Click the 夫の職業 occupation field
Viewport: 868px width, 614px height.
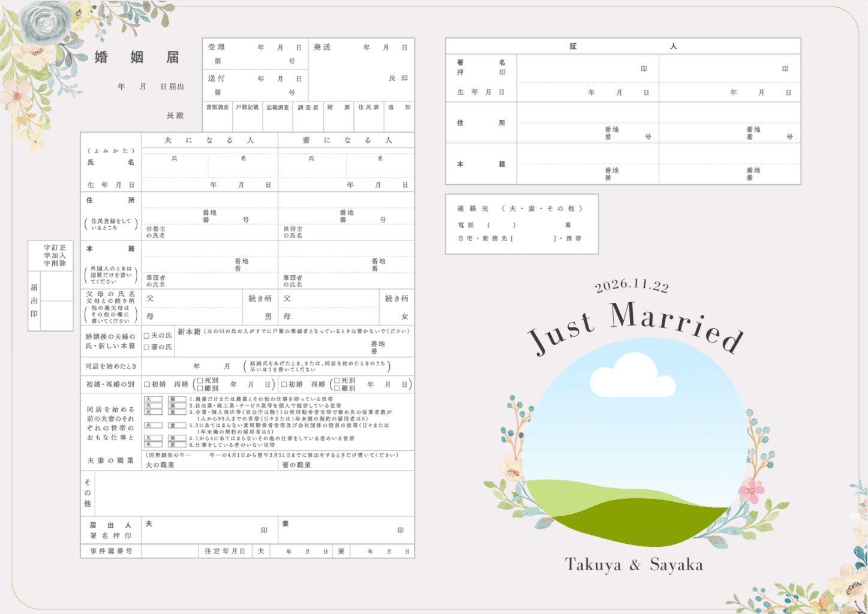[210, 465]
